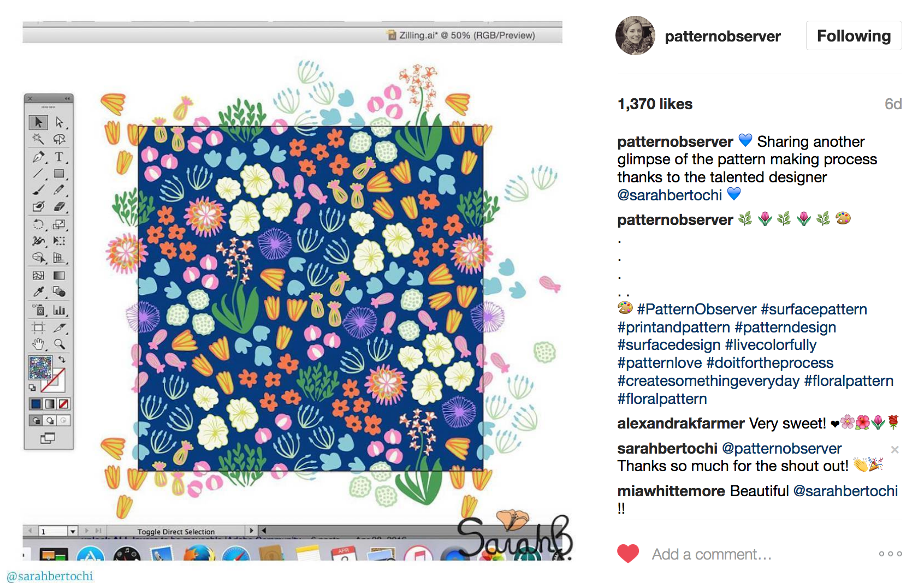Expand the Toggle Direct Selection status arrow
Viewport: 924px width, 583px height.
[251, 531]
